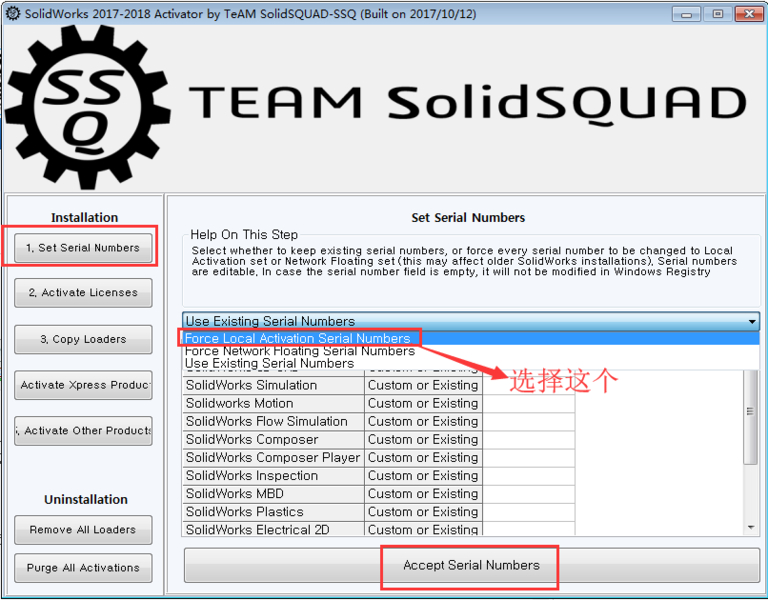768x600 pixels.
Task: Click serial number field for SolidWorks Simulation
Action: coord(528,385)
